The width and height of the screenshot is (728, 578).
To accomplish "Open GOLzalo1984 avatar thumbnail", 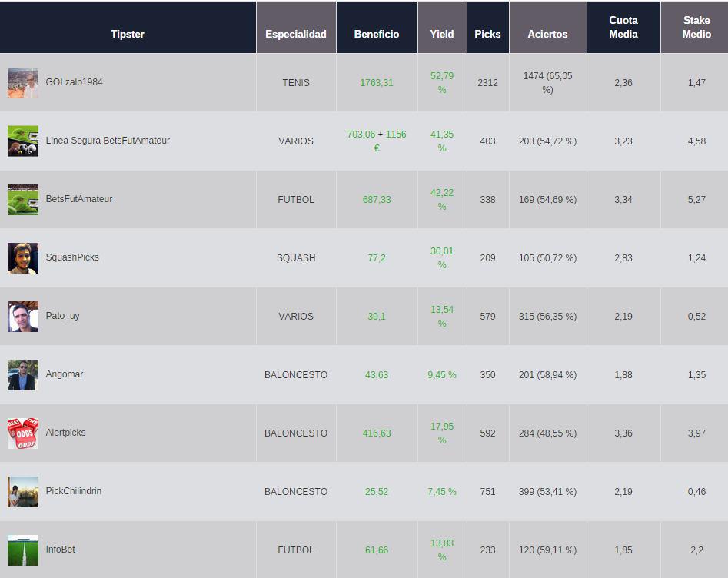I will (x=23, y=83).
